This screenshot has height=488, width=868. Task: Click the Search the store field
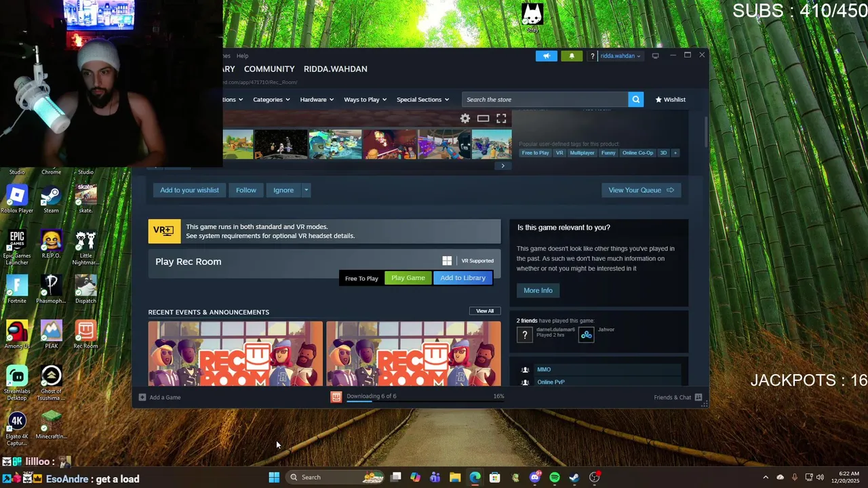(545, 100)
